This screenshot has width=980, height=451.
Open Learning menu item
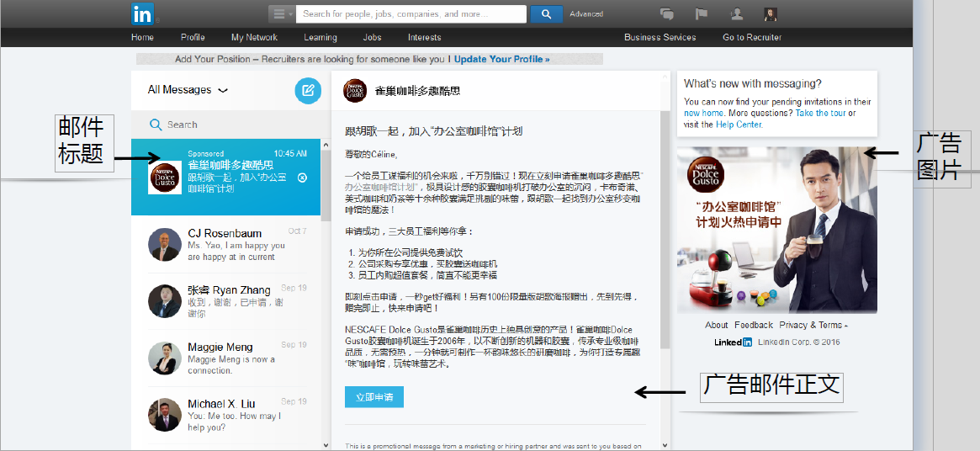click(x=320, y=38)
